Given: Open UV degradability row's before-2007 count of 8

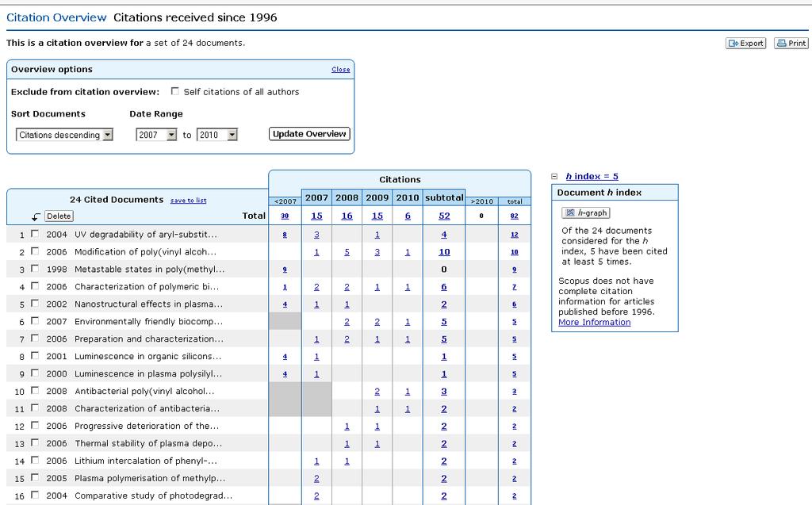Looking at the screenshot, I should pyautogui.click(x=285, y=235).
